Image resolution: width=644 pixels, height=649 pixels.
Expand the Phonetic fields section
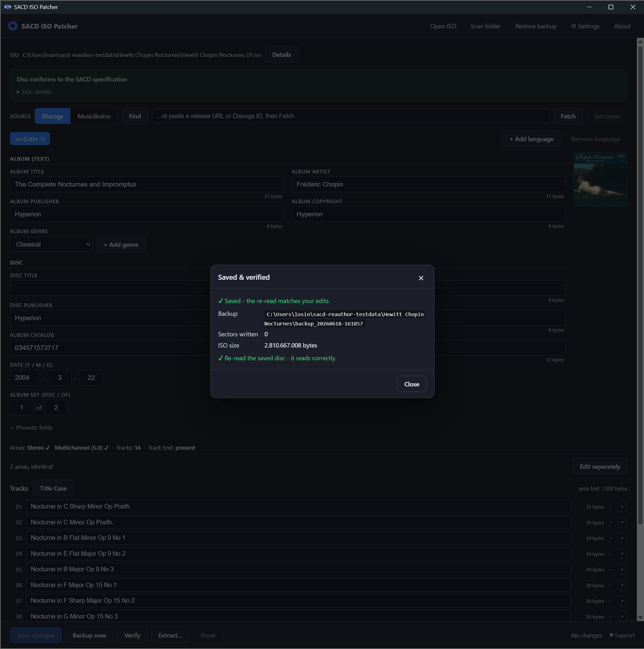[x=31, y=427]
